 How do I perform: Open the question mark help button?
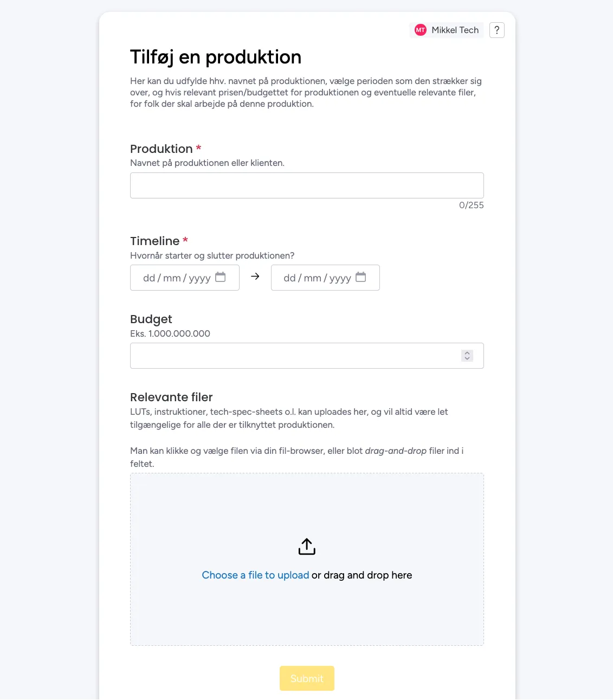497,30
